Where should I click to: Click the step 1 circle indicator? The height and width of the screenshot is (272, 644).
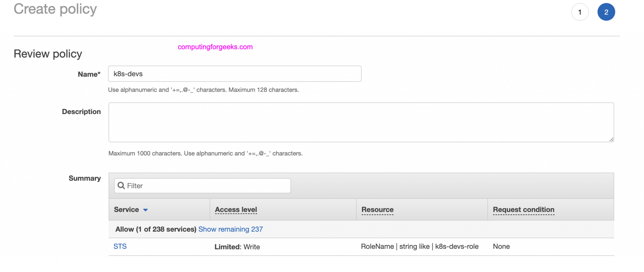(x=580, y=12)
